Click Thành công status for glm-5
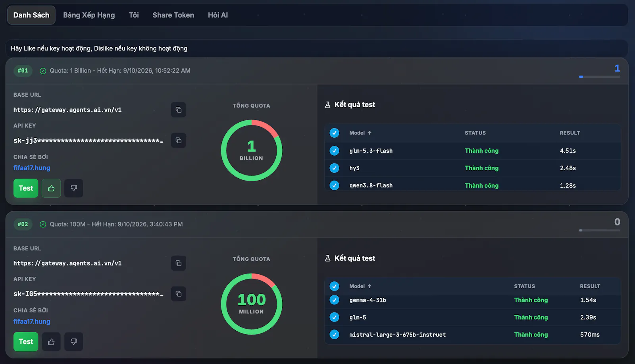 pyautogui.click(x=531, y=318)
